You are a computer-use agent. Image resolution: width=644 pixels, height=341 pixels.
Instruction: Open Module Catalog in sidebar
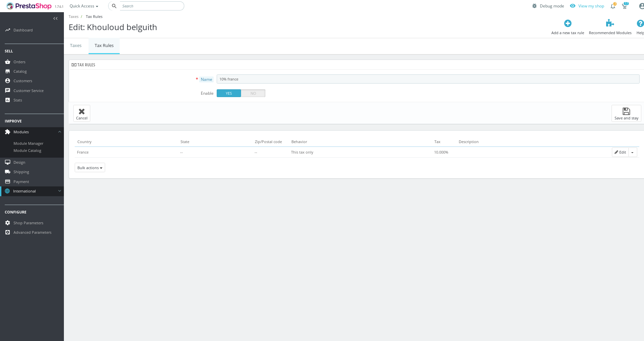pyautogui.click(x=27, y=151)
